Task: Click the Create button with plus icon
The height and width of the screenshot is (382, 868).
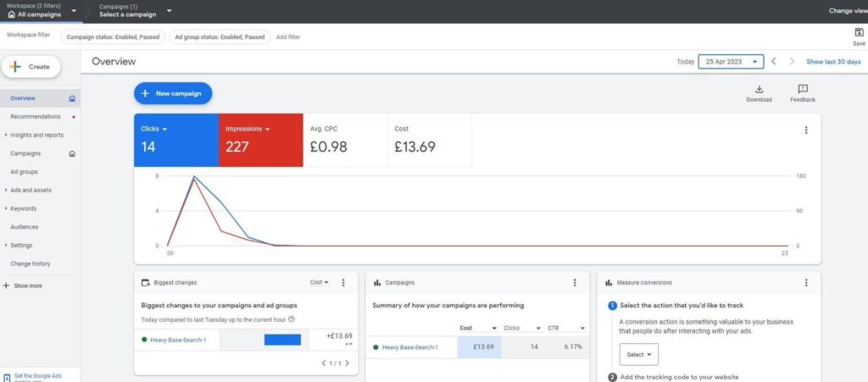Action: (x=31, y=66)
